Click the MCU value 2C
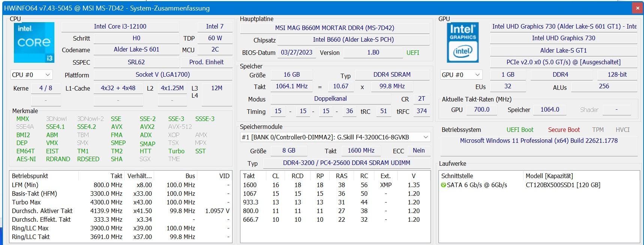Viewport: 644px width, 245px height. (215, 50)
